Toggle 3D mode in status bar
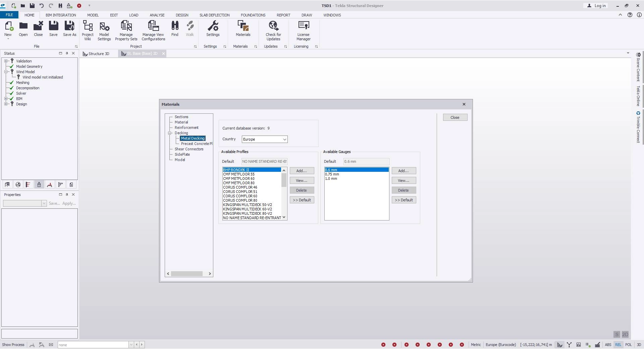The width and height of the screenshot is (644, 349). coord(639,345)
